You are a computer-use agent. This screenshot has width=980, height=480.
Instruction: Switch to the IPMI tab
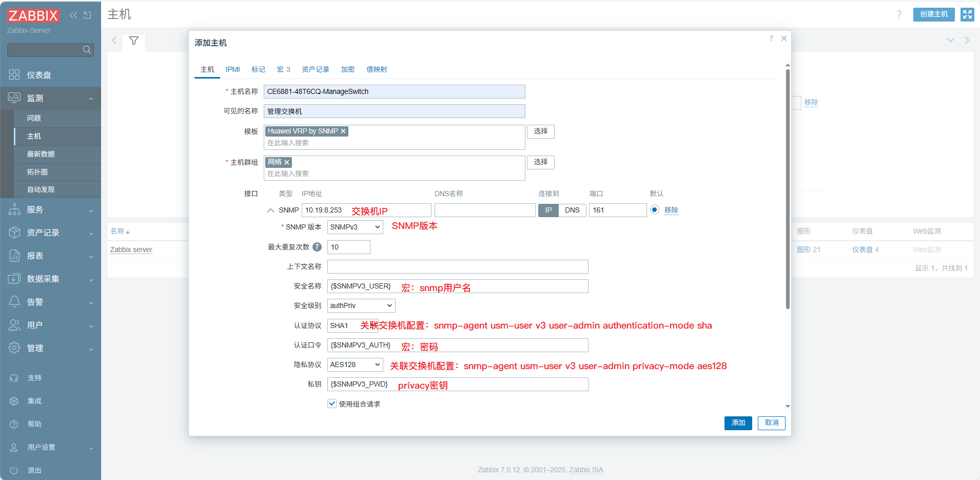pyautogui.click(x=233, y=69)
